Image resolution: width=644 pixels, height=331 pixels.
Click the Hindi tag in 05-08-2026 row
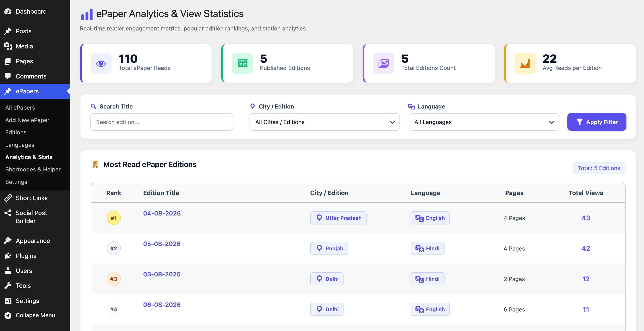pyautogui.click(x=428, y=248)
